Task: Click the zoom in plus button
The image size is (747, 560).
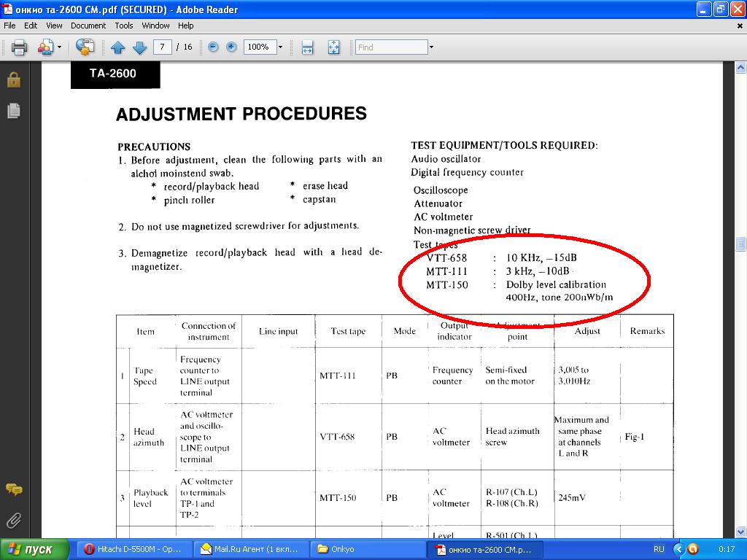Action: (231, 47)
